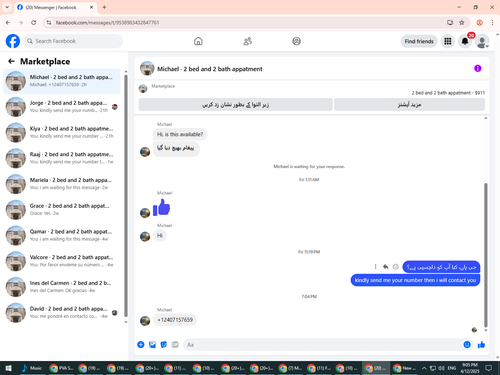This screenshot has width=500, height=375.
Task: Open the Music app in taskbar
Action: tap(32, 368)
